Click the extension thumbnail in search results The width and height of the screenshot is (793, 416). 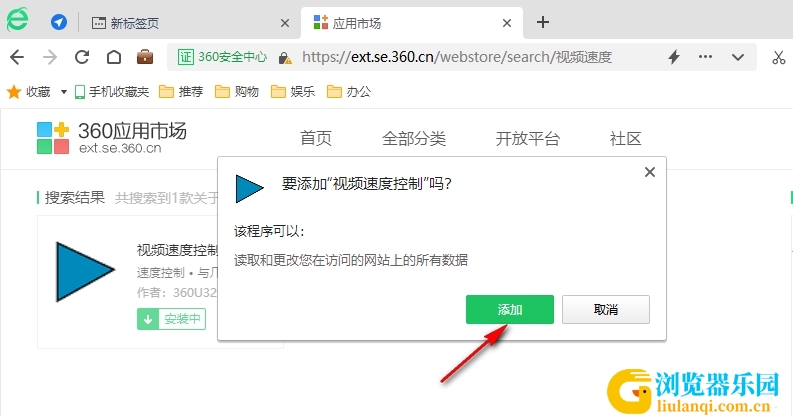tap(85, 271)
